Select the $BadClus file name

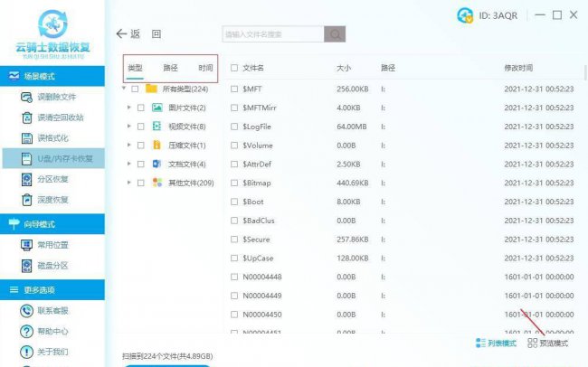point(259,221)
